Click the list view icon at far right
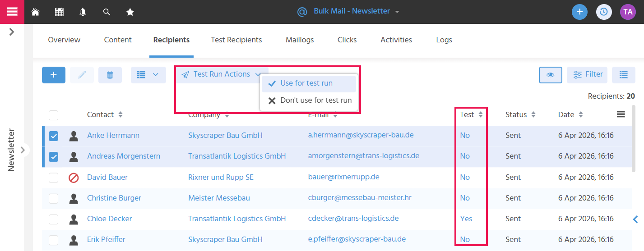 tap(624, 75)
